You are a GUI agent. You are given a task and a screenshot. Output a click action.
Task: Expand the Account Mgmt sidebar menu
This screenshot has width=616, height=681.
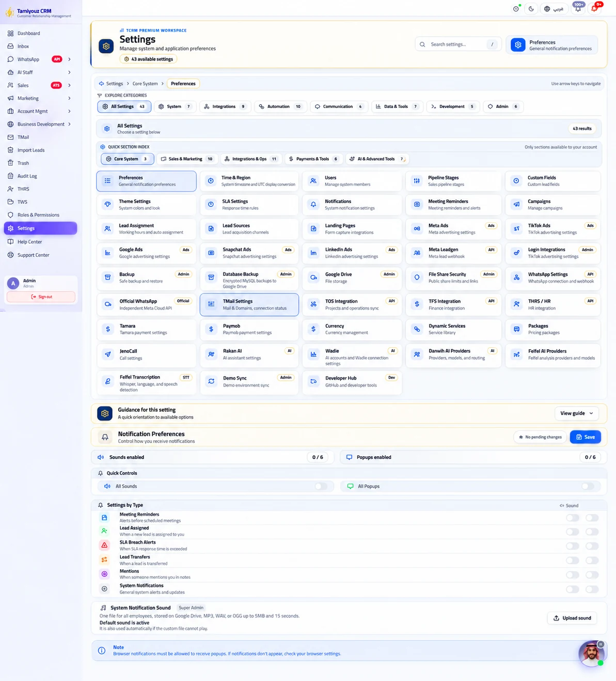[69, 111]
